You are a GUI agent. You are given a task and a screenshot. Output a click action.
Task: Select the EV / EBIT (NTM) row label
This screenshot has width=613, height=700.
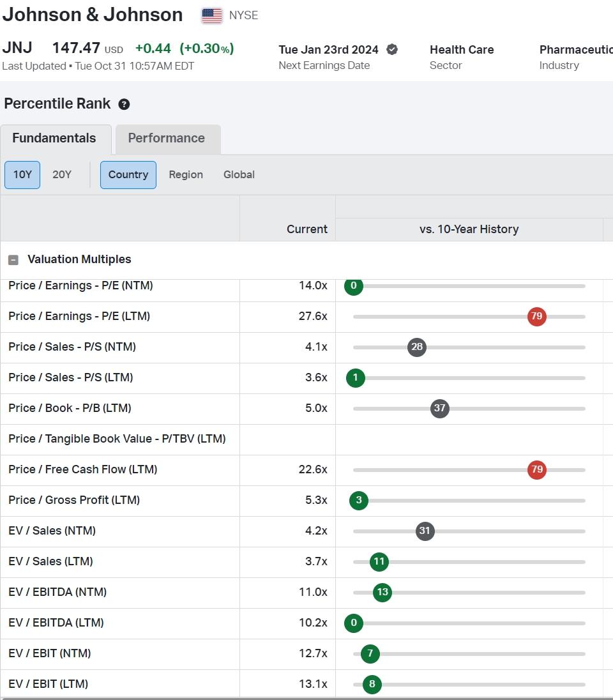[x=50, y=653]
